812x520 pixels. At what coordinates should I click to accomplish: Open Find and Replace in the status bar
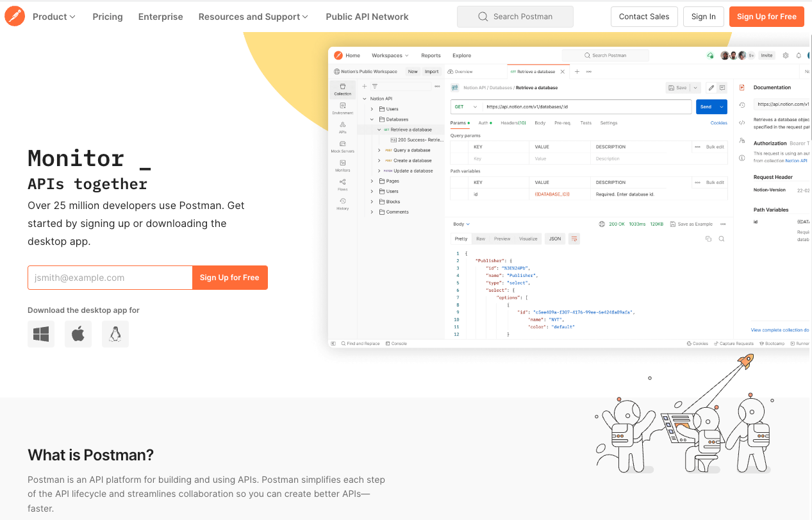click(360, 344)
